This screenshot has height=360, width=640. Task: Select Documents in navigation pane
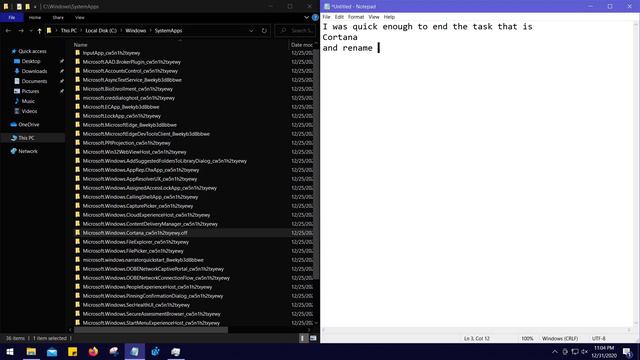point(34,81)
